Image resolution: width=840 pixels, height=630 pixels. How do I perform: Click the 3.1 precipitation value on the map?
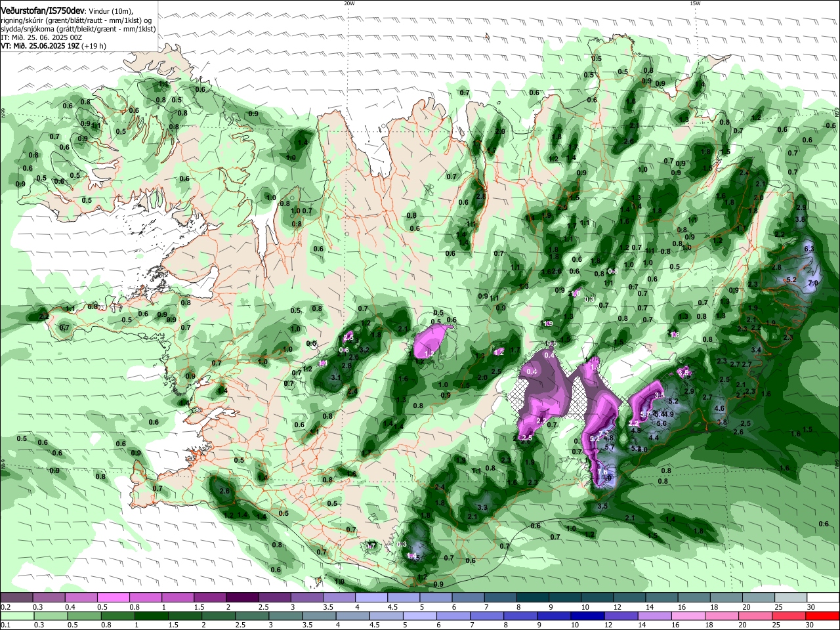[x=335, y=378]
